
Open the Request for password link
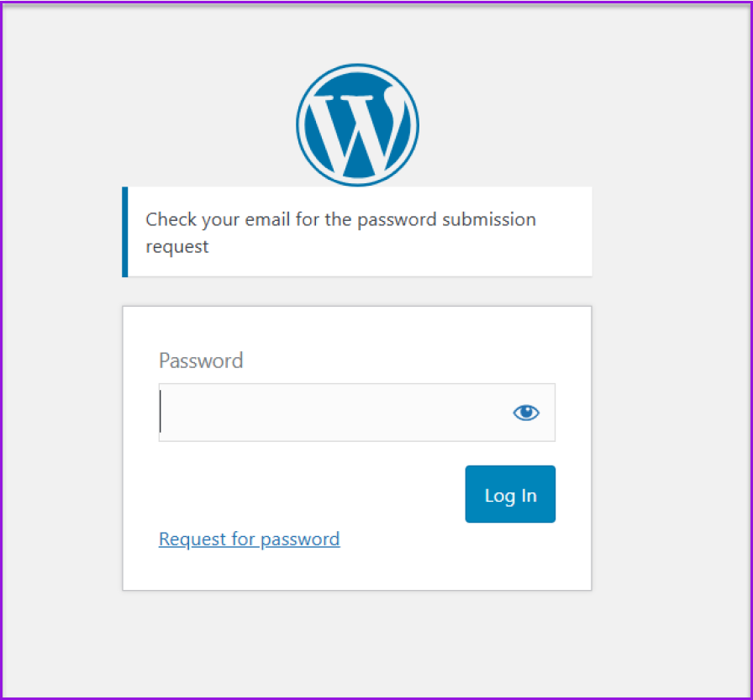tap(249, 539)
